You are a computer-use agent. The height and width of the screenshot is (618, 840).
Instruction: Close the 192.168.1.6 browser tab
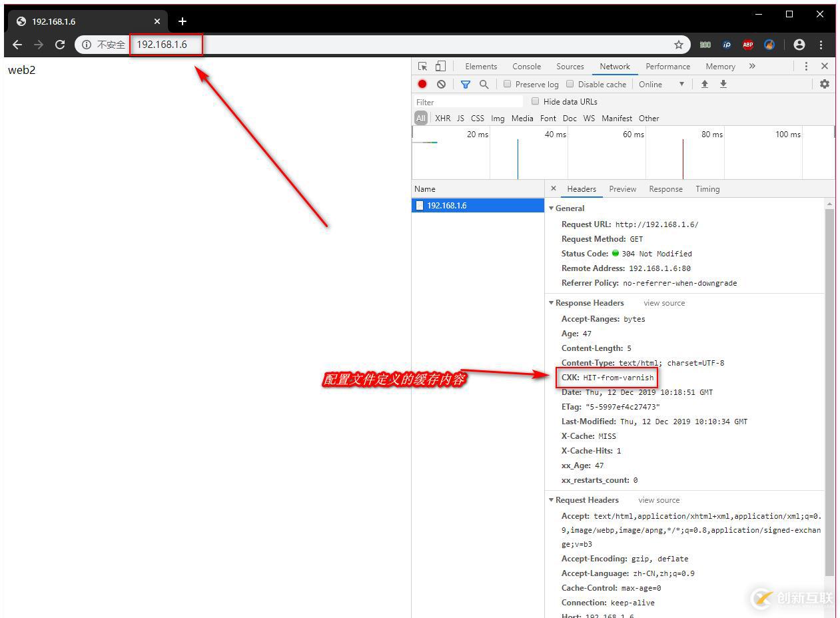(x=157, y=21)
